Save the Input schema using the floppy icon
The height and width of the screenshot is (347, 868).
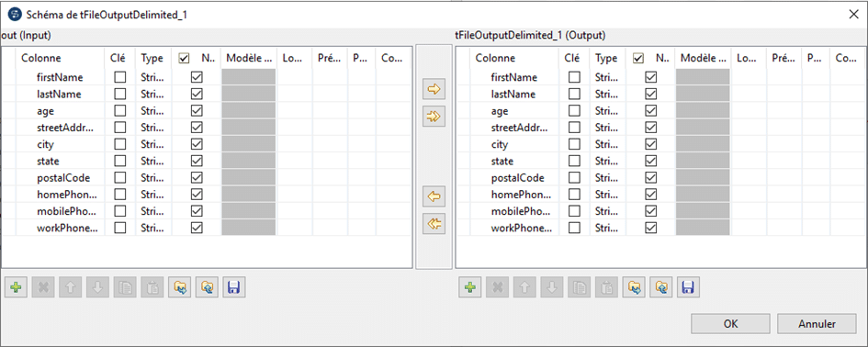(233, 287)
